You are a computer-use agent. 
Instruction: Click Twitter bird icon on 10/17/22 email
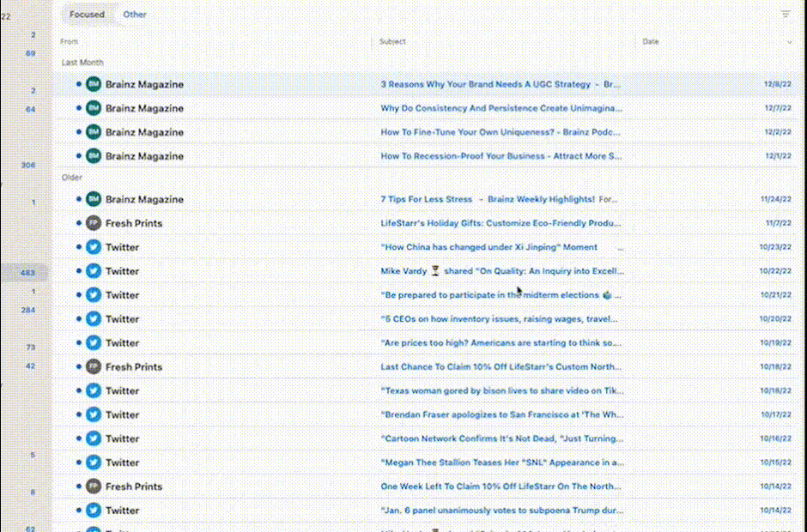(94, 414)
